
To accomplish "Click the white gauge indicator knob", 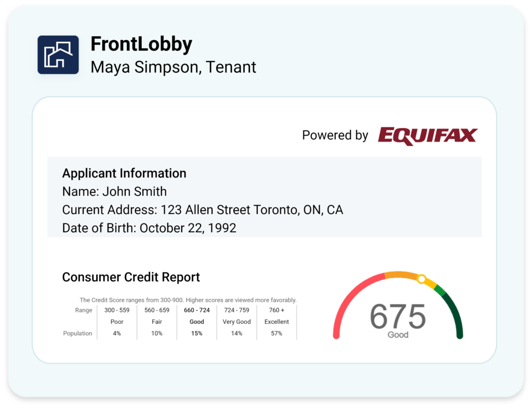I will coord(421,279).
